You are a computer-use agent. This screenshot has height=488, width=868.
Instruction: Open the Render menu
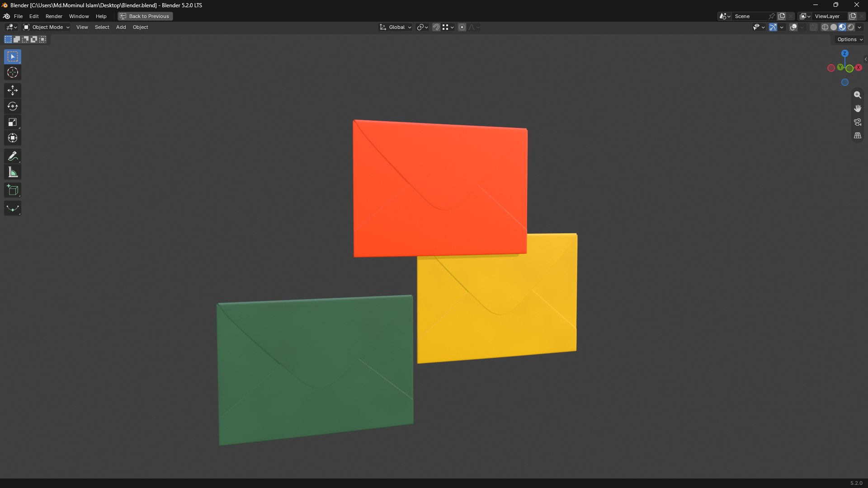click(54, 16)
